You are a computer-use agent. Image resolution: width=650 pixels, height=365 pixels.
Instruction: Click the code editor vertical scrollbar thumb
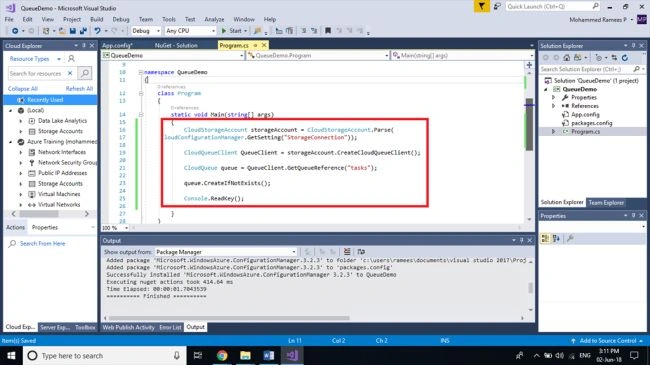point(529,124)
